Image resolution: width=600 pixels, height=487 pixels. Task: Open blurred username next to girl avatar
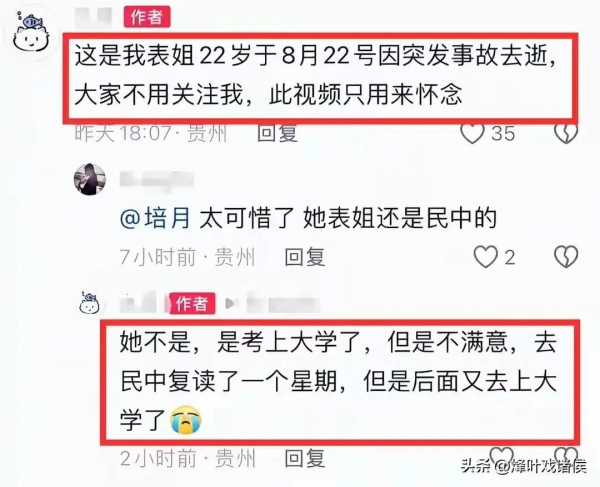click(x=157, y=179)
